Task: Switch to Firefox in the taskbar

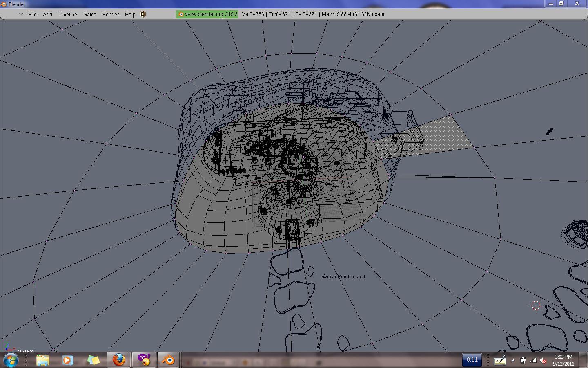Action: click(119, 360)
